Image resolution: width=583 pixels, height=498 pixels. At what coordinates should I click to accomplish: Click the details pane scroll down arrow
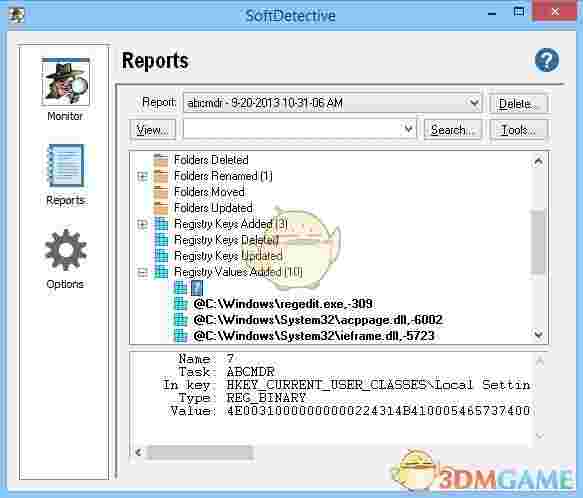tap(540, 435)
